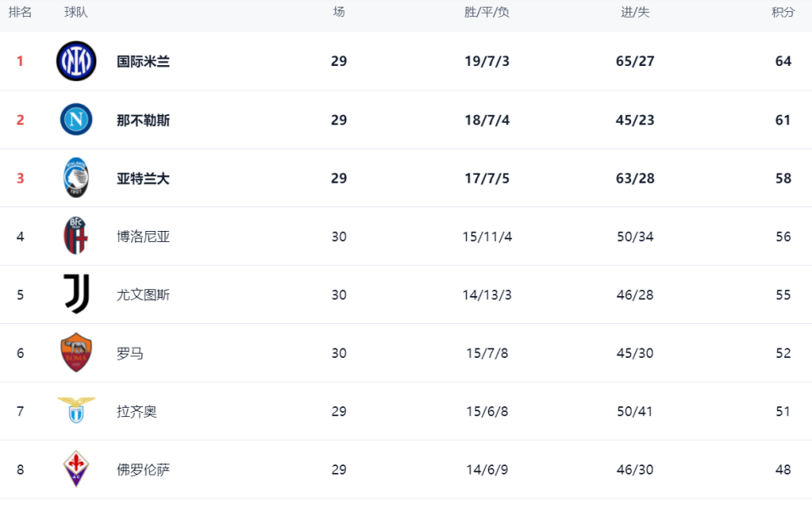812x505 pixels.
Task: Click the 排名 column header
Action: [20, 12]
